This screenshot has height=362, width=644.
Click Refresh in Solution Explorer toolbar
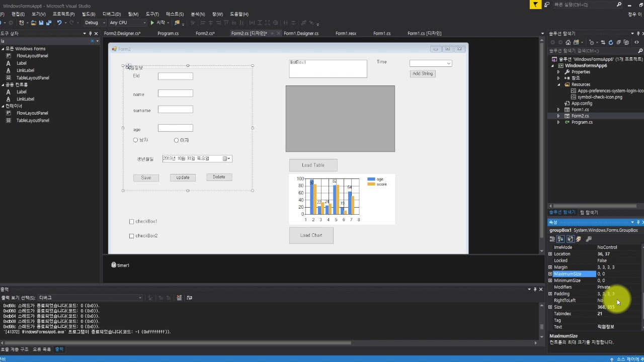coord(611,42)
